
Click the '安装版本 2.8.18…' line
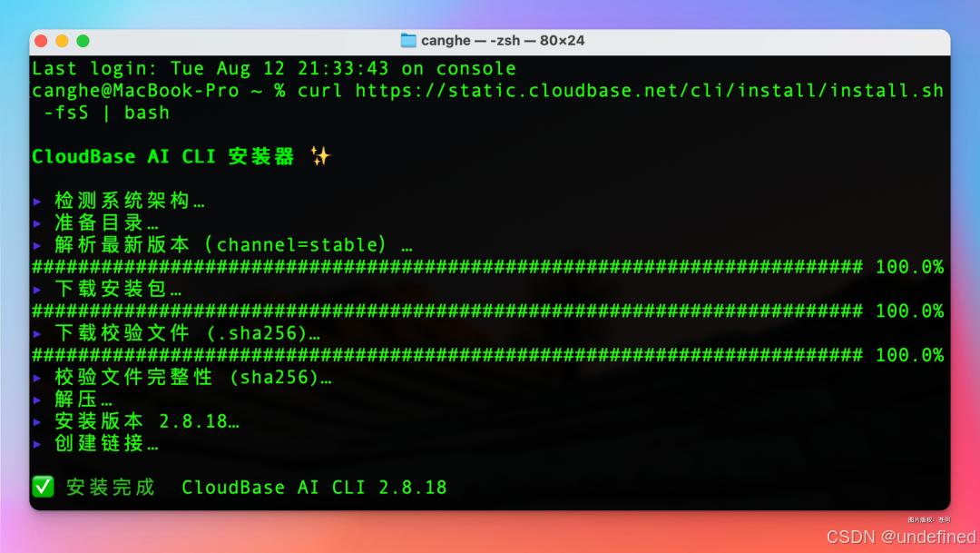pyautogui.click(x=147, y=421)
